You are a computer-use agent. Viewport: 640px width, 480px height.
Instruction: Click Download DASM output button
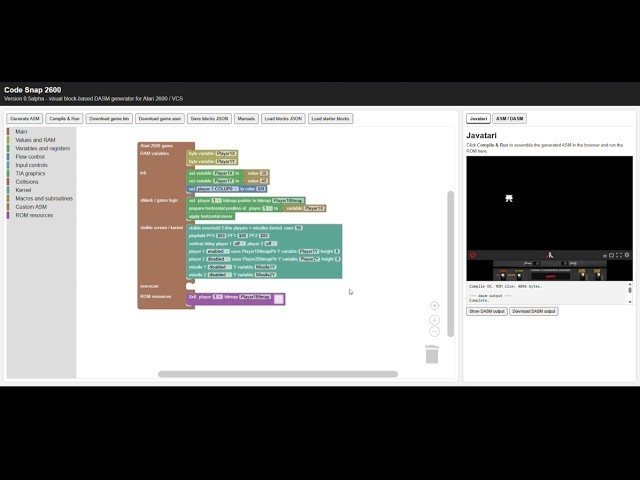[533, 311]
